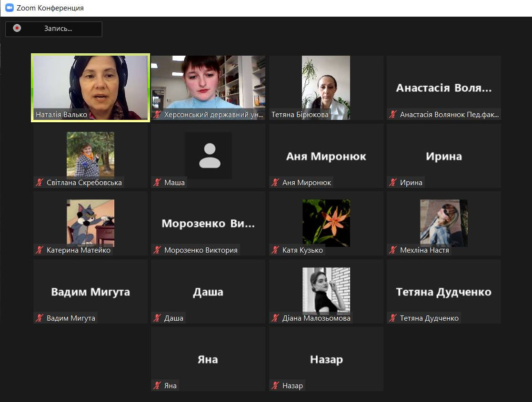Select Наталія Валько's active speaker video
This screenshot has width=532, height=402.
pos(90,88)
